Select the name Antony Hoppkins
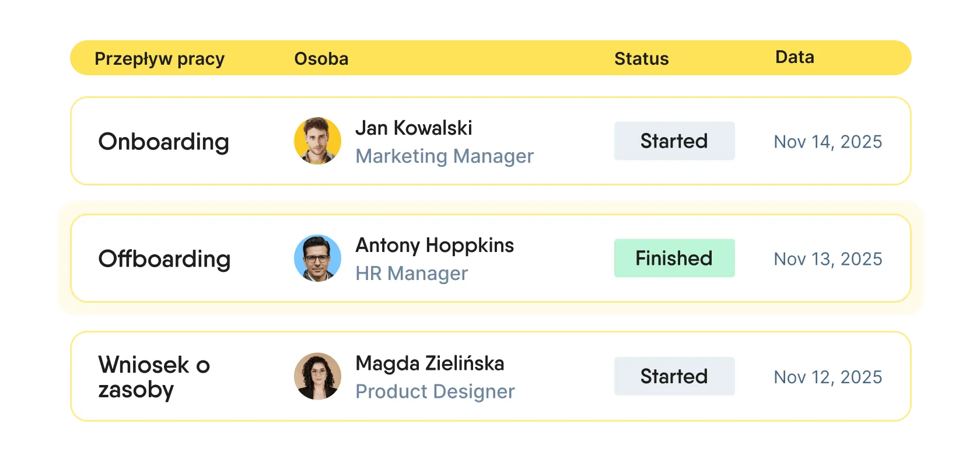 pos(435,245)
